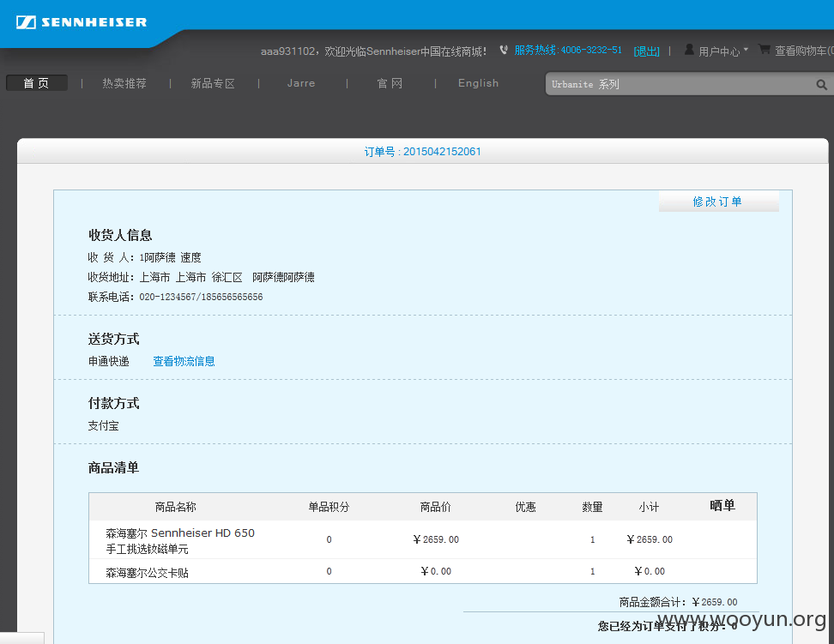
Task: Click the phone hotline icon
Action: click(x=504, y=50)
